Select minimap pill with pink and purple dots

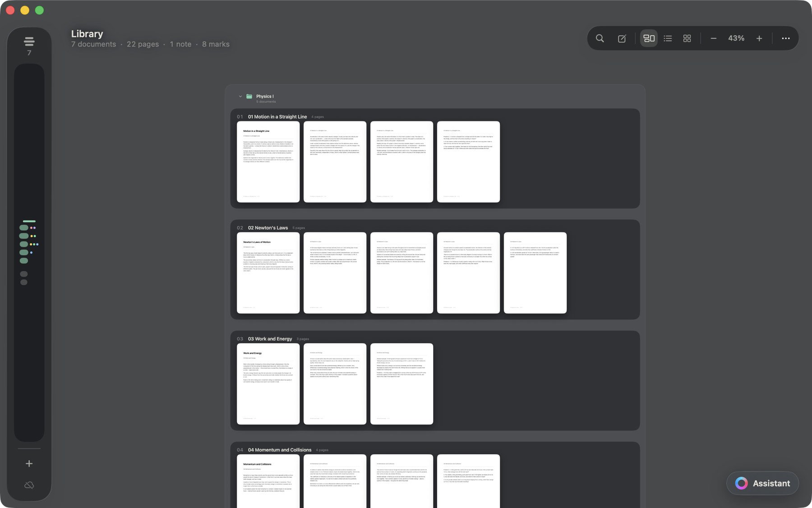pos(24,228)
